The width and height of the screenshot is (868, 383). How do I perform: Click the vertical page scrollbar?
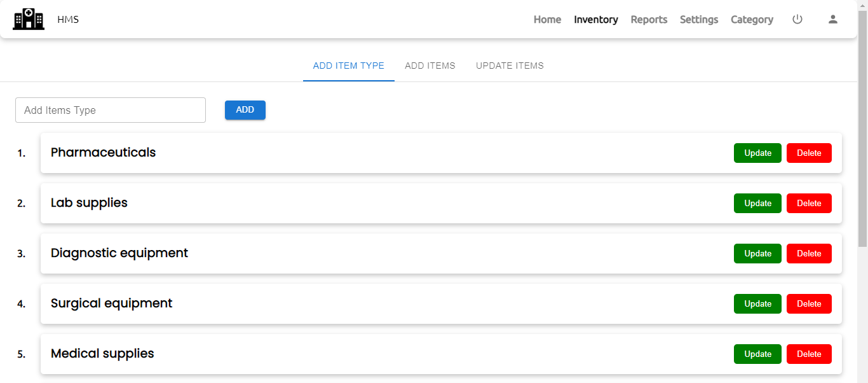[862, 127]
